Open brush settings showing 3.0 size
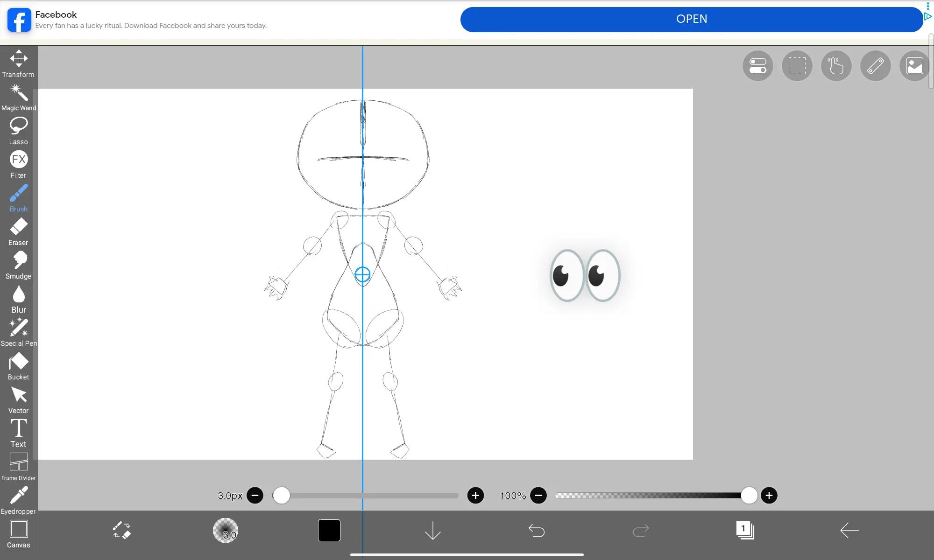Image resolution: width=934 pixels, height=560 pixels. tap(226, 531)
